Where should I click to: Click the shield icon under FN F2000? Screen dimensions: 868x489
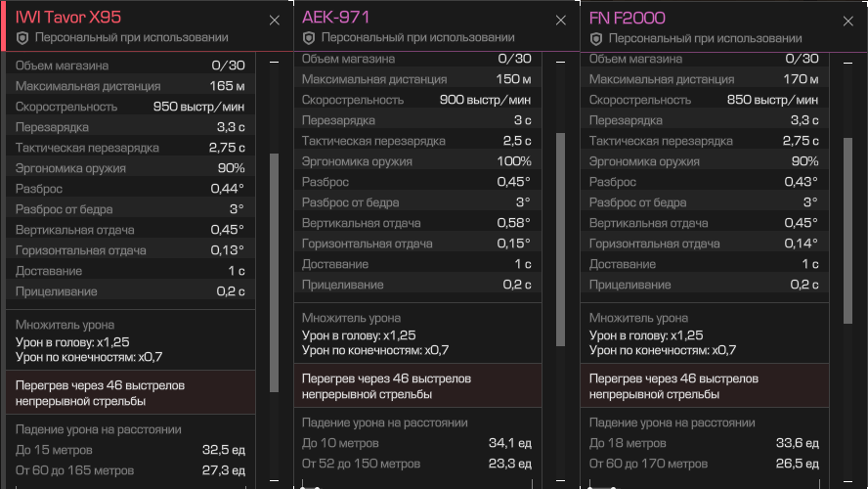coord(596,39)
